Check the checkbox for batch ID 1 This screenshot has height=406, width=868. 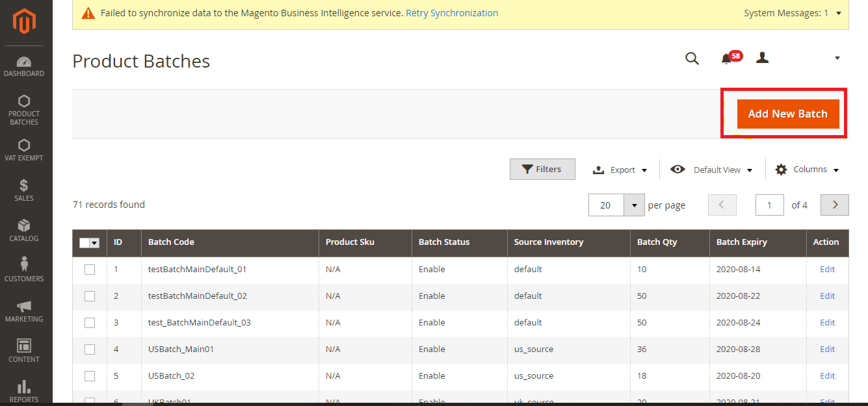click(89, 269)
